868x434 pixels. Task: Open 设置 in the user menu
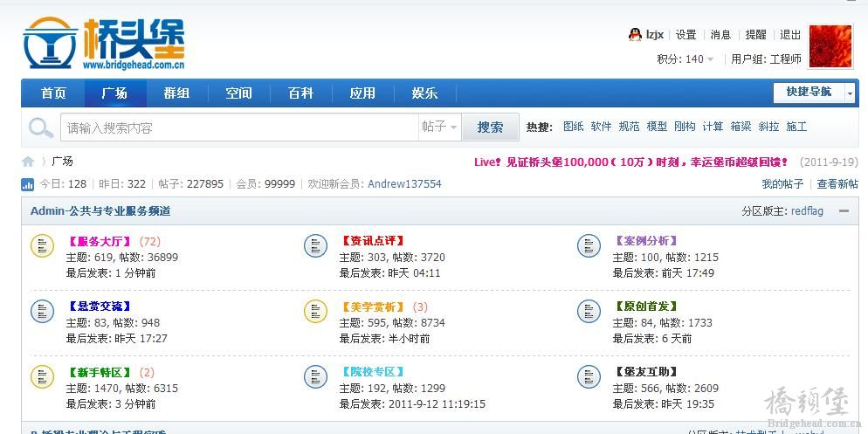[x=685, y=35]
